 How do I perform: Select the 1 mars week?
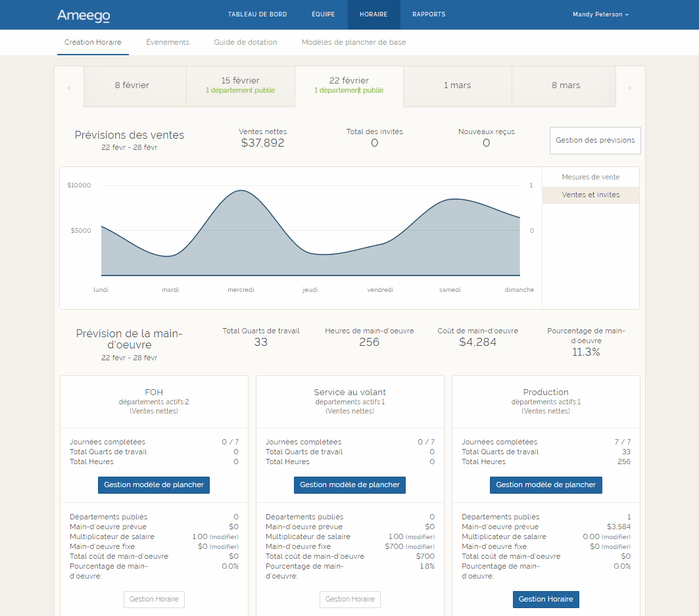pos(457,85)
